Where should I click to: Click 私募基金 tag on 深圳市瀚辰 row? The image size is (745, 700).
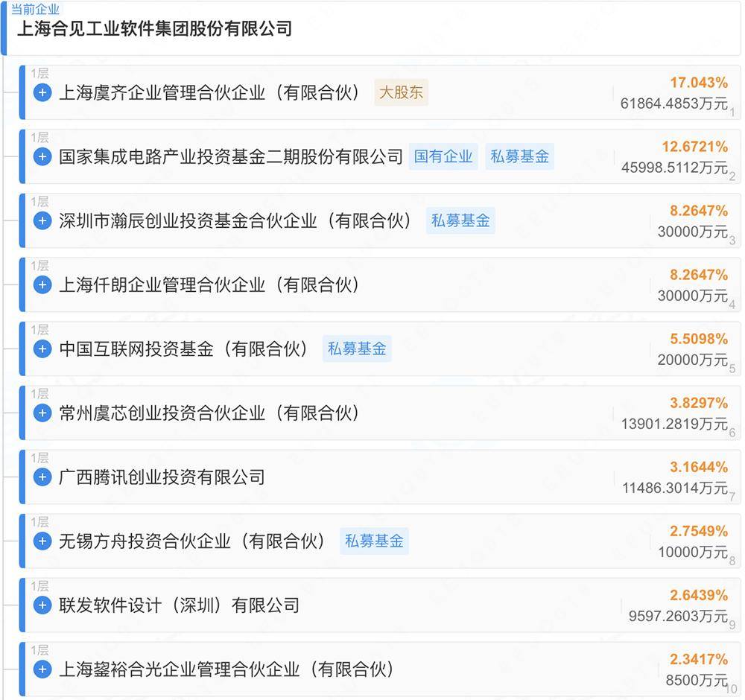pos(460,221)
